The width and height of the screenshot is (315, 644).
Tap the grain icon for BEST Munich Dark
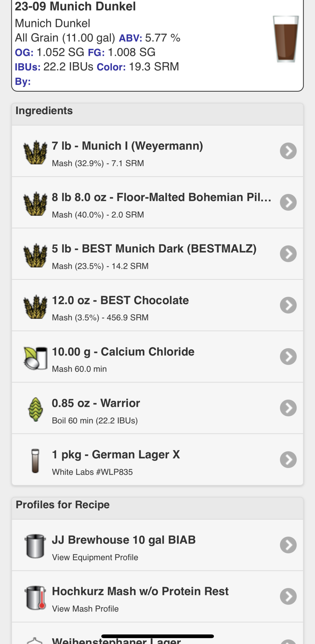(x=35, y=255)
